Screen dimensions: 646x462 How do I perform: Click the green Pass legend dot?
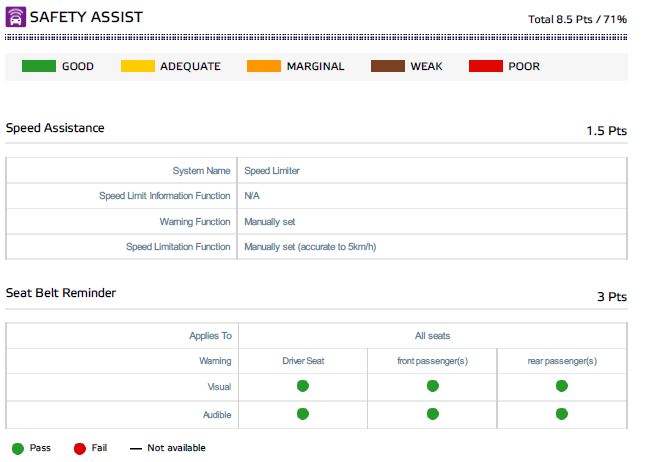(x=17, y=448)
